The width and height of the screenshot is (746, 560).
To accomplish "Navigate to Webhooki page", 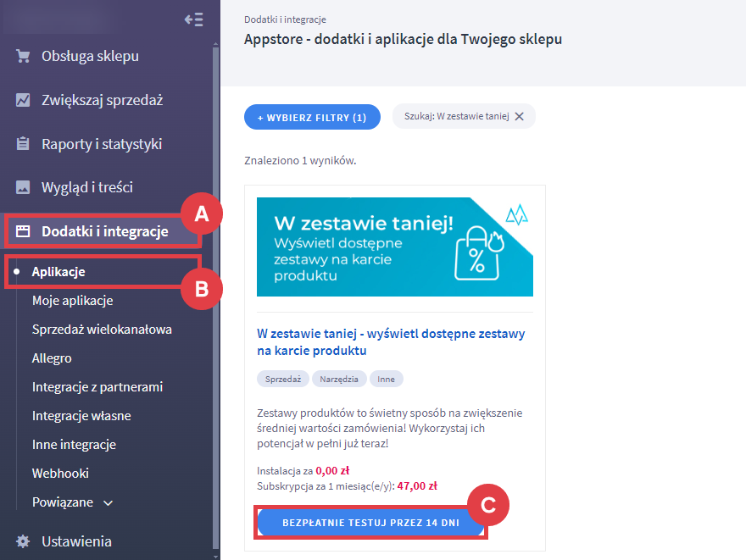I will click(60, 474).
